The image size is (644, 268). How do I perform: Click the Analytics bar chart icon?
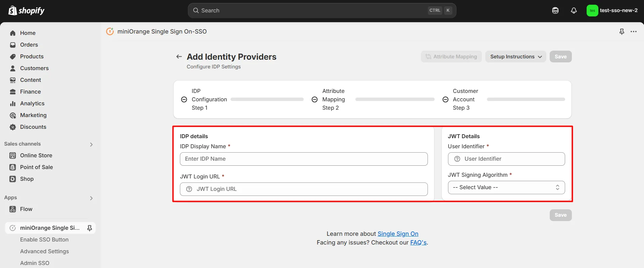coord(13,103)
